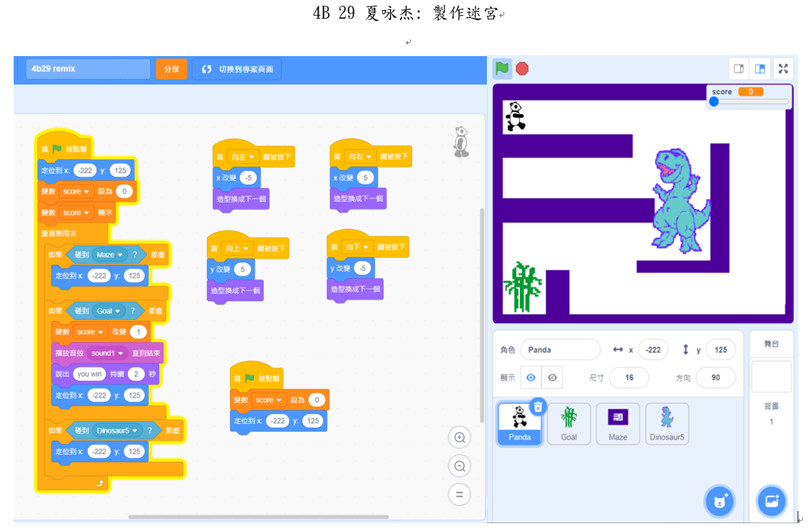
Task: Select the Goal sprite thumbnail
Action: click(x=569, y=423)
